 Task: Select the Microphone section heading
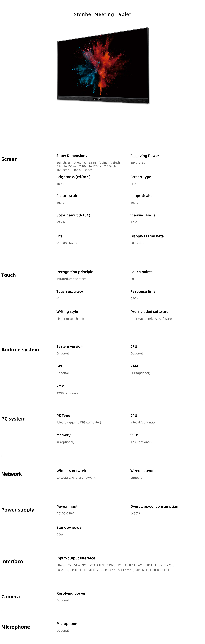pyautogui.click(x=16, y=627)
